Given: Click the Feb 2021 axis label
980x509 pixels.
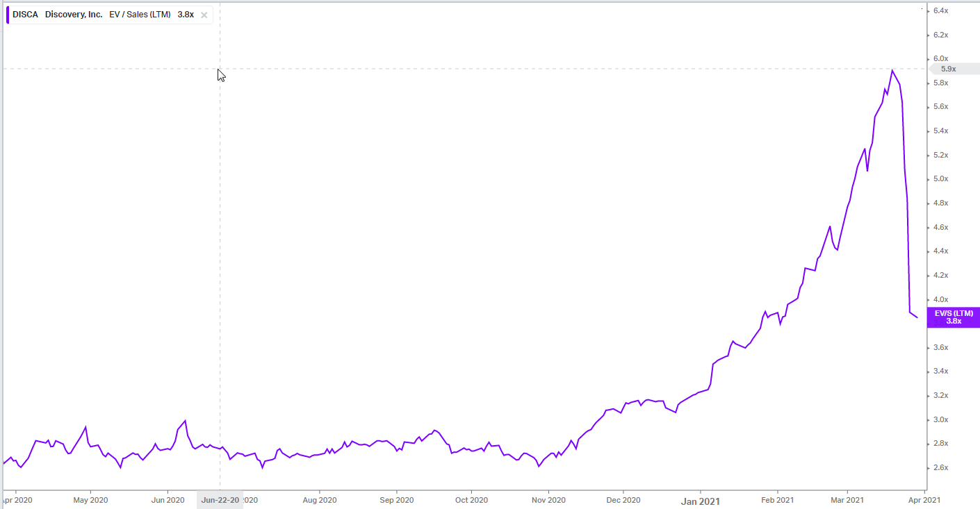Looking at the screenshot, I should pyautogui.click(x=776, y=500).
